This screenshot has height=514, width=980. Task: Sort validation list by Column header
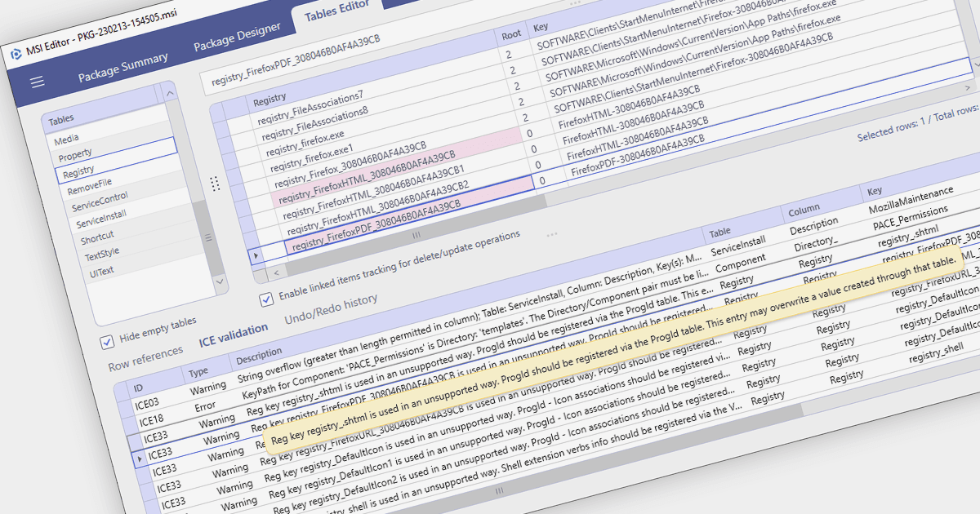804,210
